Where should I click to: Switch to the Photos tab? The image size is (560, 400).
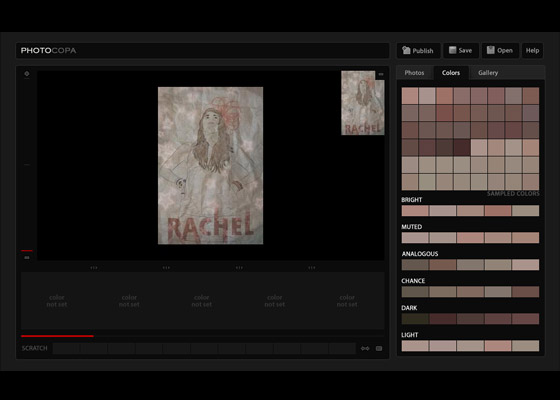[414, 73]
